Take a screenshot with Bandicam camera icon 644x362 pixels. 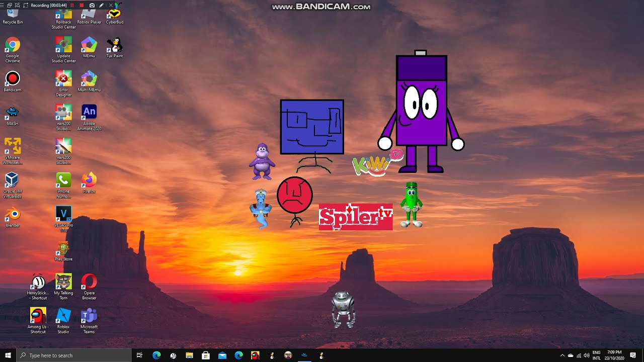click(92, 5)
